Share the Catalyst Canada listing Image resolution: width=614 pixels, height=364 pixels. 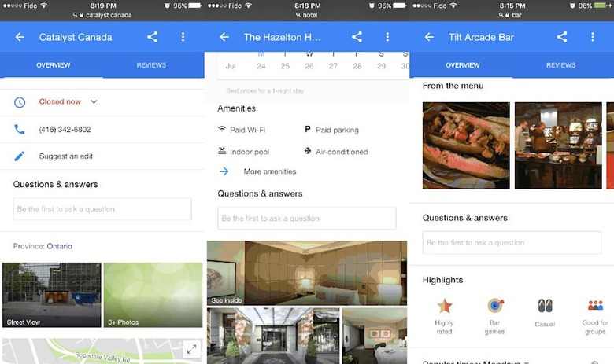(x=153, y=37)
